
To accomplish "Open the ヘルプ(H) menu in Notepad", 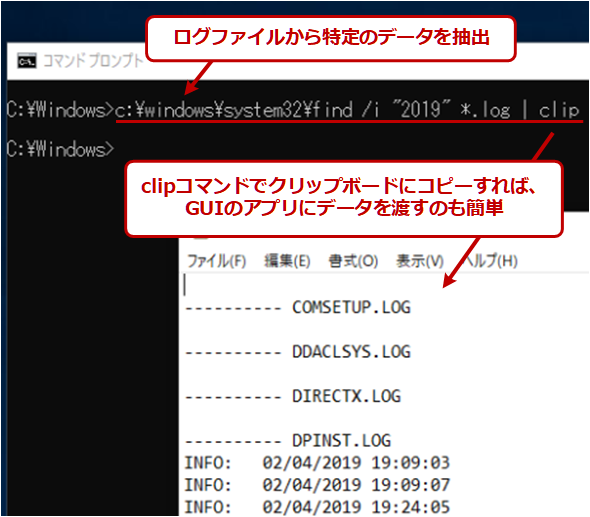I will [491, 261].
